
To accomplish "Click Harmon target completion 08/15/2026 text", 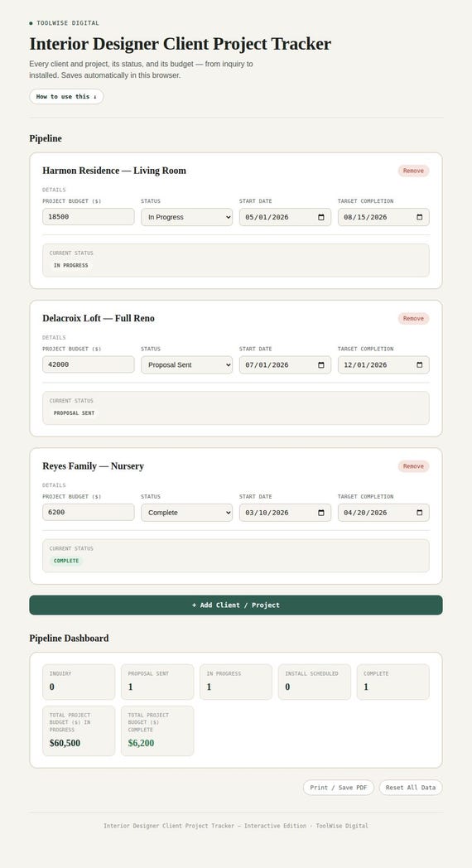I will [x=365, y=217].
